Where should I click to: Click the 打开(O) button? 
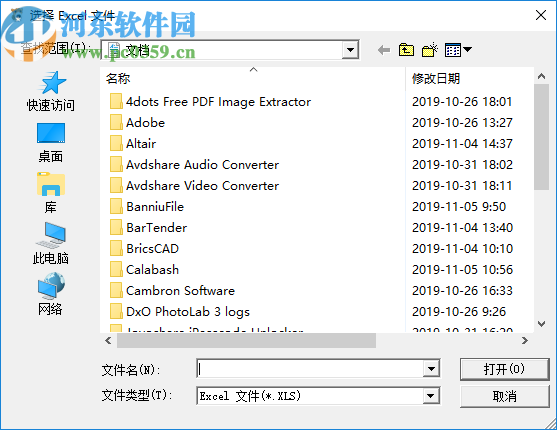(x=504, y=369)
